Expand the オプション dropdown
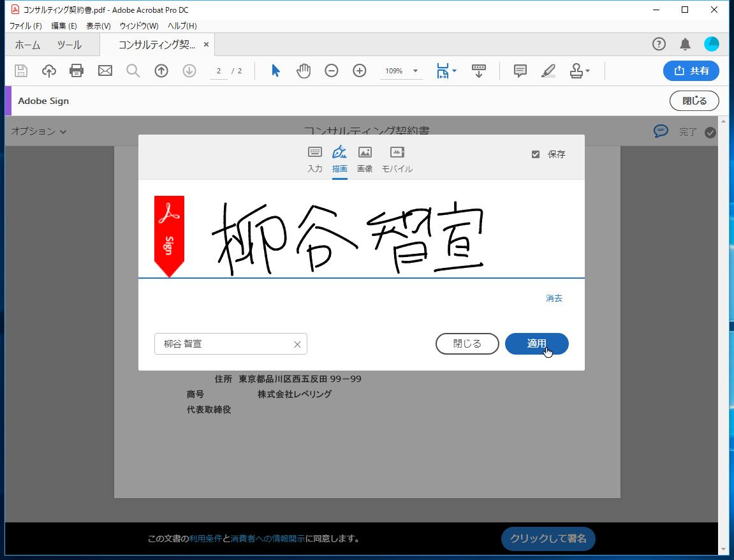 (38, 131)
